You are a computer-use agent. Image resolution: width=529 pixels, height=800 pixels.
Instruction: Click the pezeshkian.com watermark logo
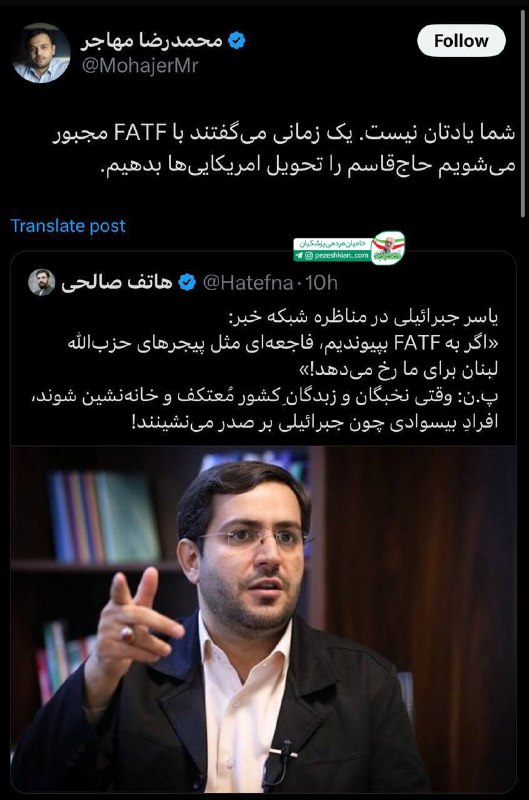pyautogui.click(x=349, y=248)
